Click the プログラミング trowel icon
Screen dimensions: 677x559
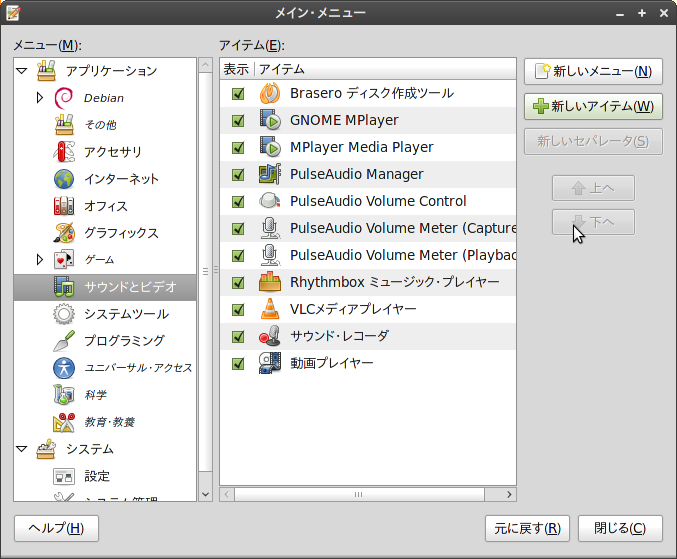pos(64,341)
